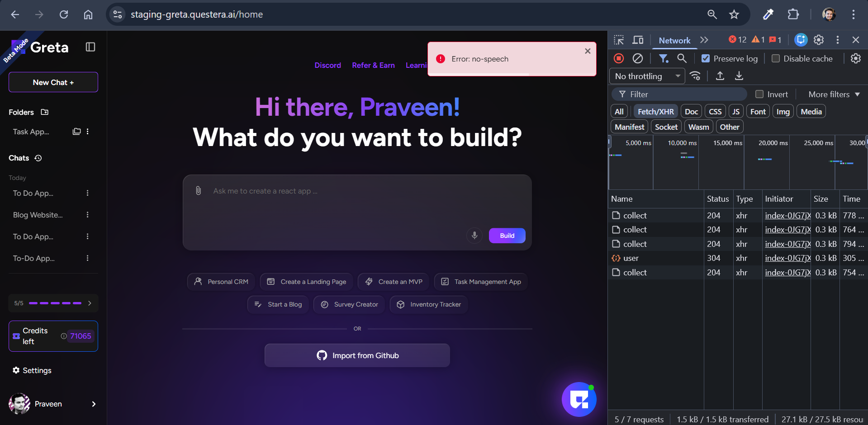868x425 pixels.
Task: Export HAR file download icon
Action: pyautogui.click(x=739, y=76)
